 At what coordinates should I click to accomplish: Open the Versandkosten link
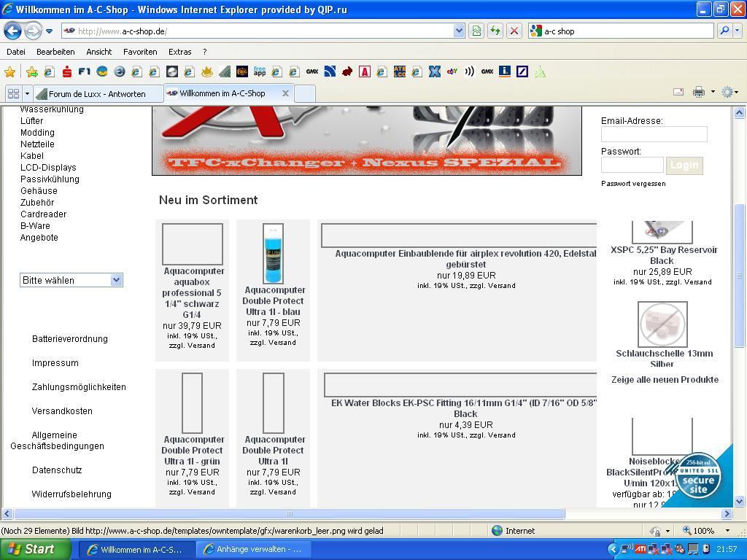62,411
